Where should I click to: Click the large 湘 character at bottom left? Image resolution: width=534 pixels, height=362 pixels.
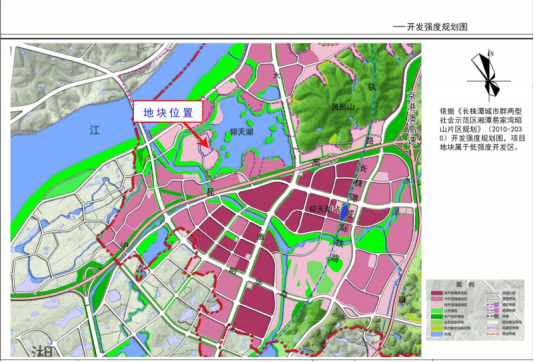[x=42, y=351]
